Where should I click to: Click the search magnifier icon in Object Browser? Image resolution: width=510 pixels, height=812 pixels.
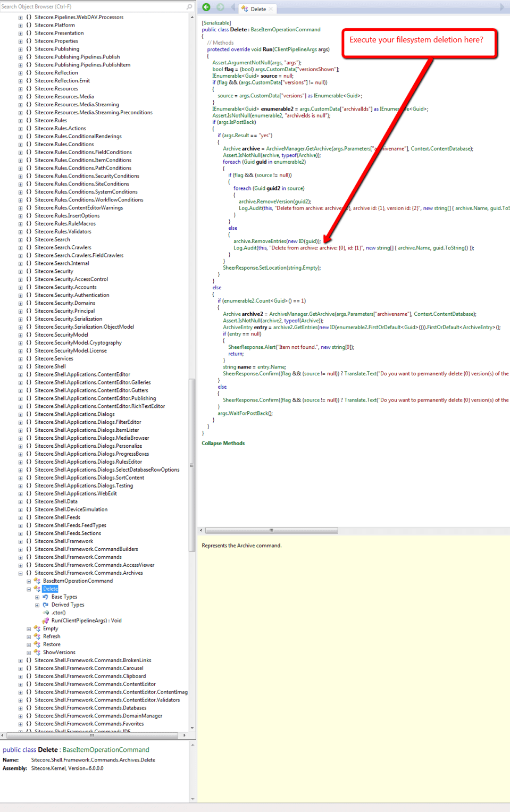(x=189, y=6)
